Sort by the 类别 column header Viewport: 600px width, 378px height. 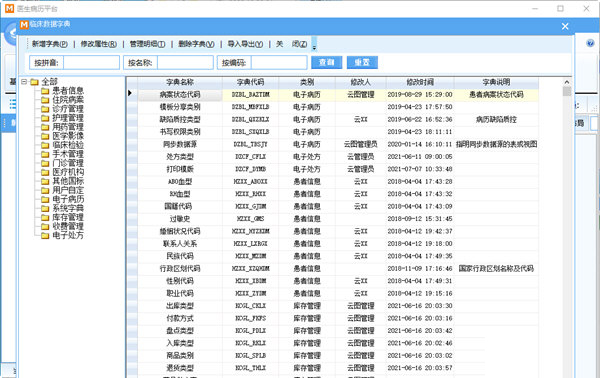307,82
